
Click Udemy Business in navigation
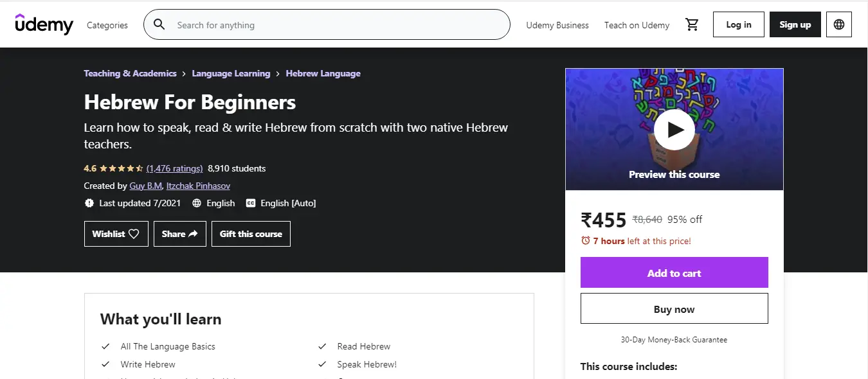click(x=557, y=25)
